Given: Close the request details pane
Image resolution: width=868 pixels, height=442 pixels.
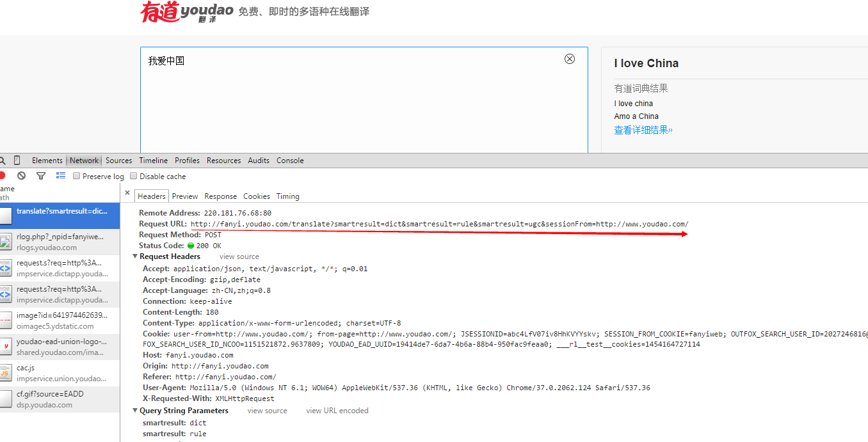Looking at the screenshot, I should point(127,193).
